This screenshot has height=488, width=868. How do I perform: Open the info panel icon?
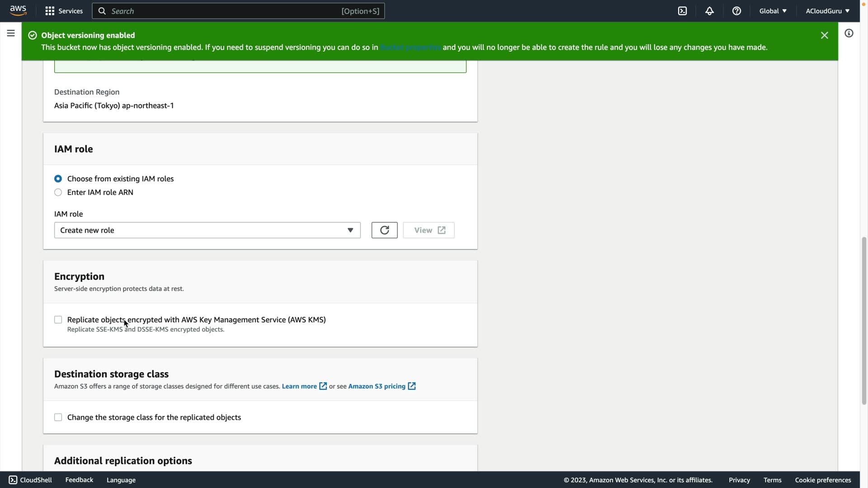click(x=849, y=33)
